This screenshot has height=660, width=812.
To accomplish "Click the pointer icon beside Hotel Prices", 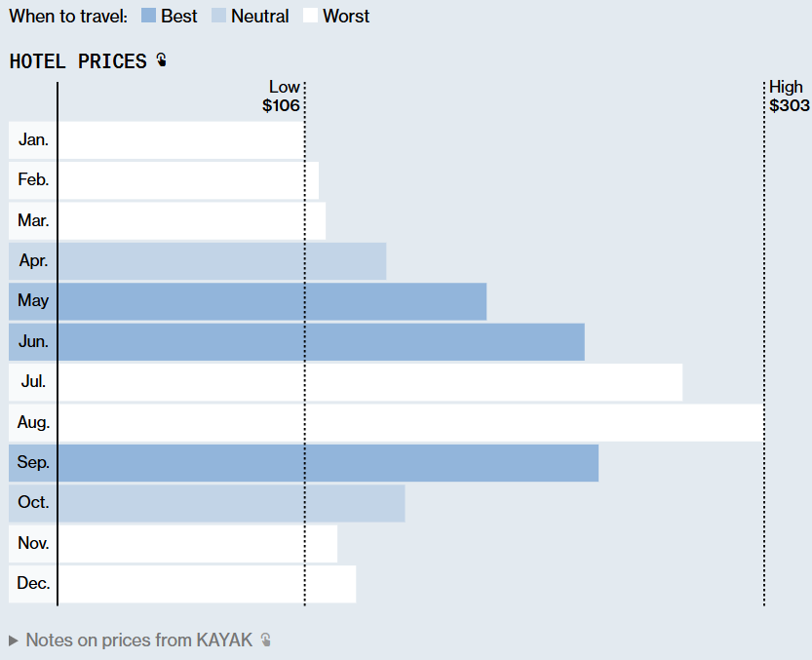I will tap(161, 61).
